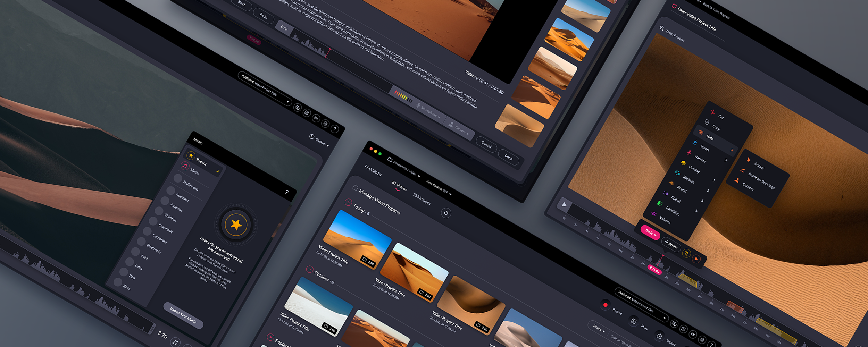Expand the Replace submenu chevron
Image resolution: width=868 pixels, height=347 pixels.
click(714, 180)
